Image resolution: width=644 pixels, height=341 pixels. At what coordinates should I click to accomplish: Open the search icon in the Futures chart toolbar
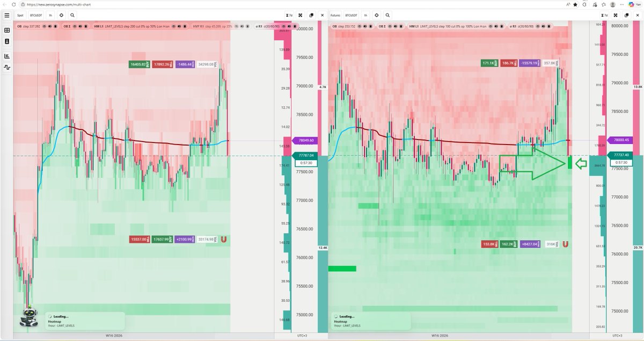[387, 16]
